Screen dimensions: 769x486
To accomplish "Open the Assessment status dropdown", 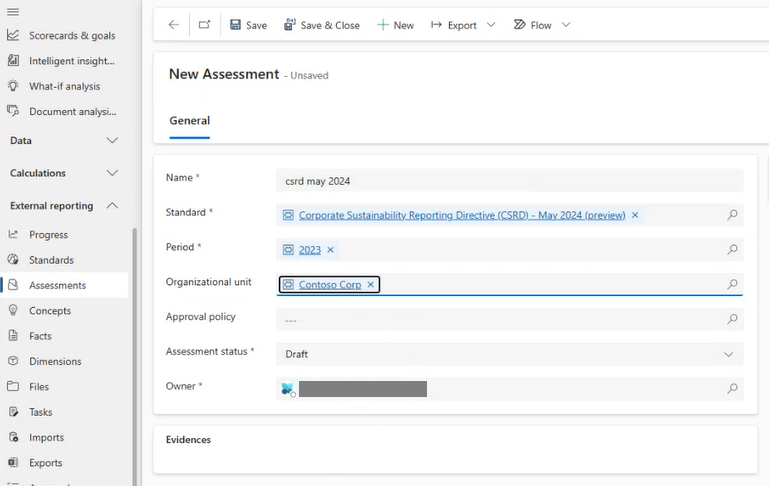I will coord(728,354).
